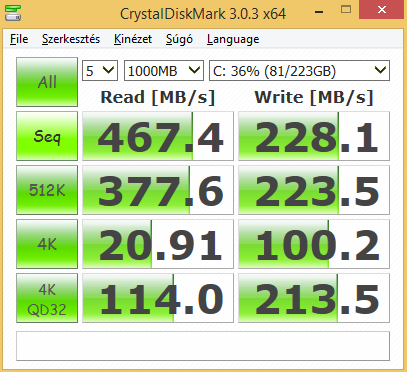Open the test size dropdown 1000MB
407x372 pixels.
164,71
